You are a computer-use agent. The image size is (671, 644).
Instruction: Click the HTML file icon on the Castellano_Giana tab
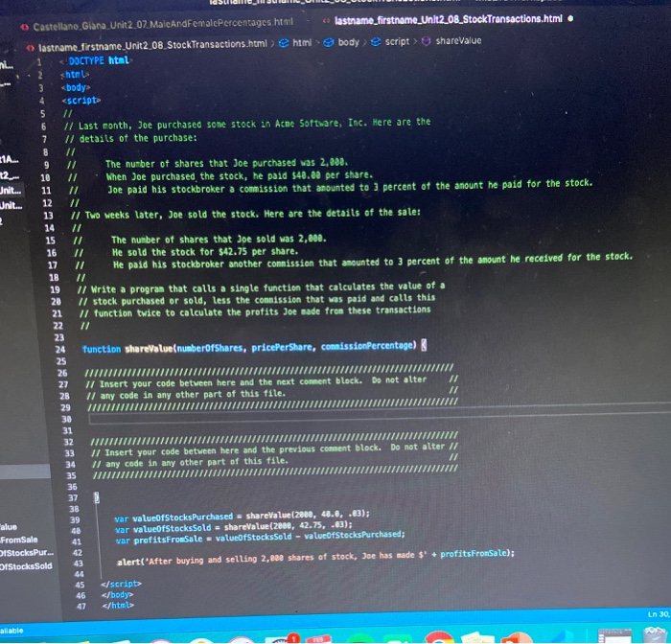25,27
